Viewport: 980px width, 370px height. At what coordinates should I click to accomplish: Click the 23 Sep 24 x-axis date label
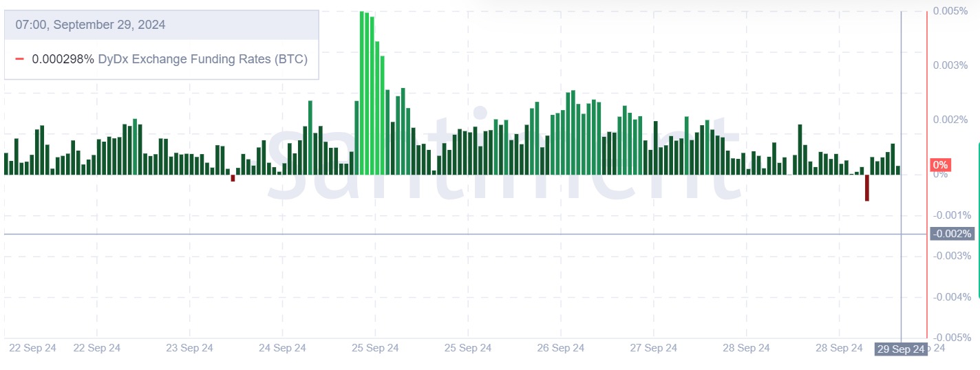point(190,348)
